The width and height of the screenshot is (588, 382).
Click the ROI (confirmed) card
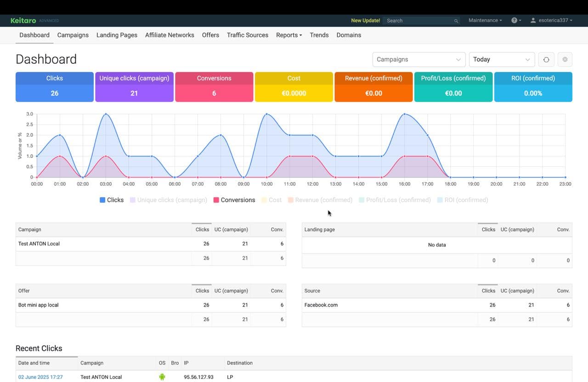pos(533,87)
